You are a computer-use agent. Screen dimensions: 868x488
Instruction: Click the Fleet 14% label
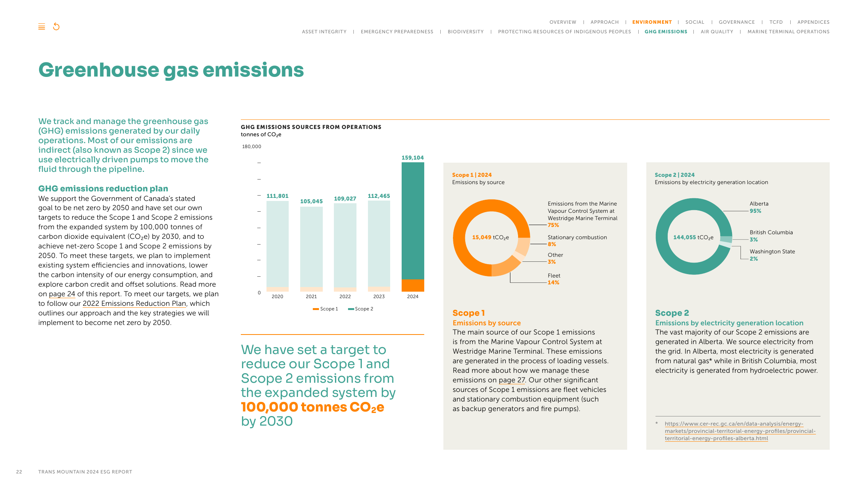pyautogui.click(x=554, y=279)
